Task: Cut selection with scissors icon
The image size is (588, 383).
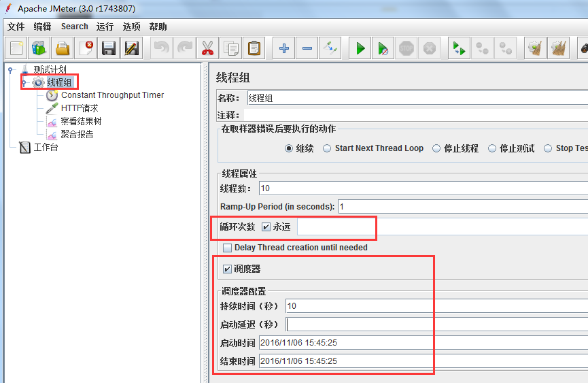Action: point(208,48)
